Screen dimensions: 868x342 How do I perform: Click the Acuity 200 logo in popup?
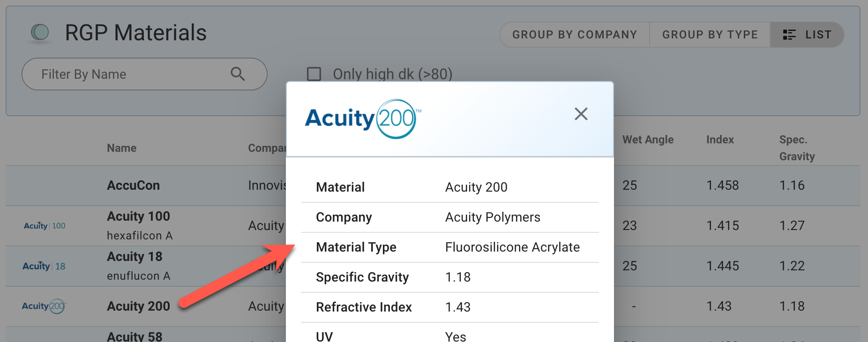(x=363, y=119)
